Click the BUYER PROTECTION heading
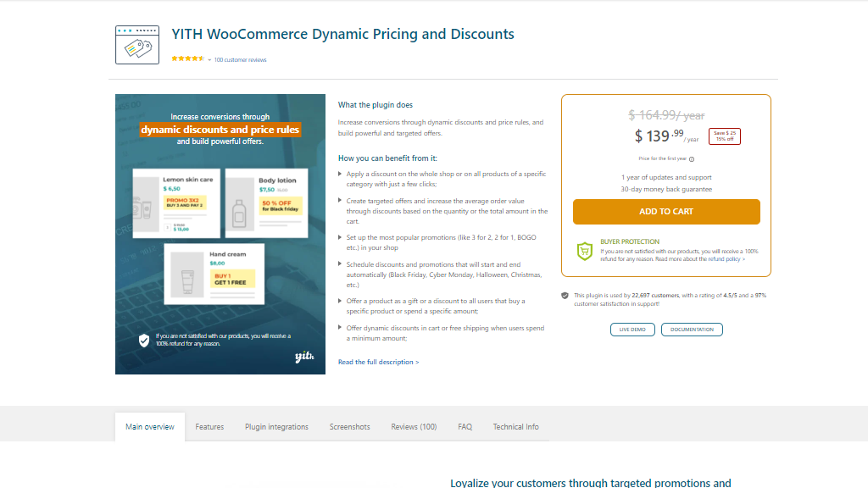This screenshot has height=488, width=868. [x=630, y=241]
